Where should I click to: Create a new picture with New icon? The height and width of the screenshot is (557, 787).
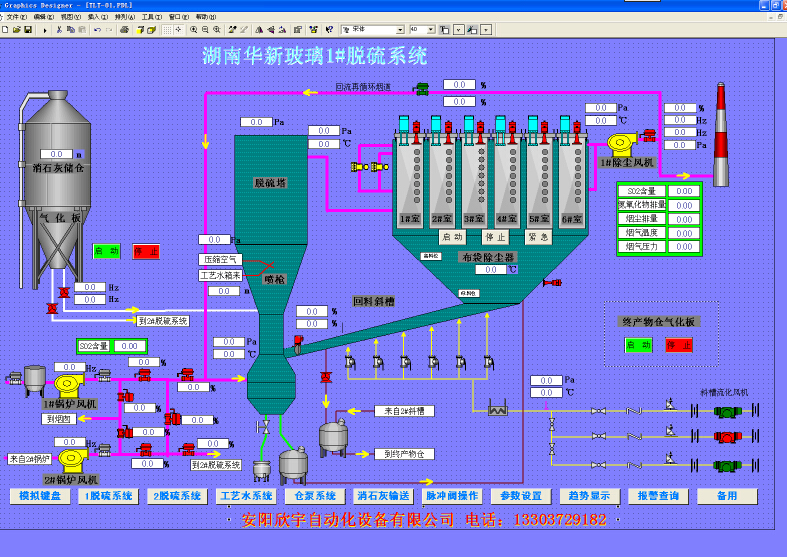click(x=5, y=30)
